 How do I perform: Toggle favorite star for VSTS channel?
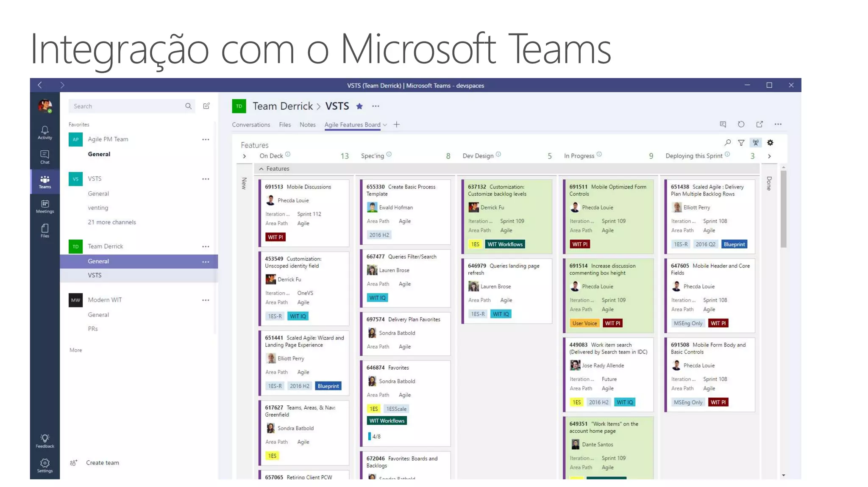tap(359, 106)
